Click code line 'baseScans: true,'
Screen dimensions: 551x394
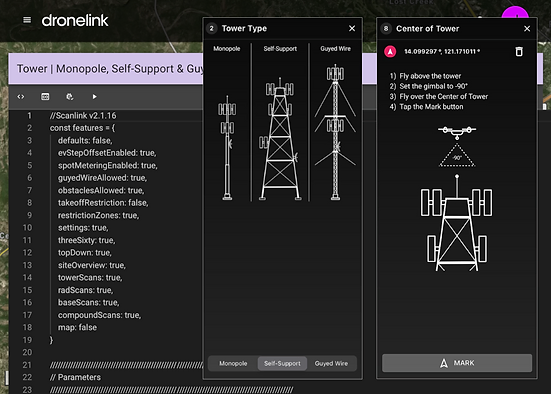point(89,303)
